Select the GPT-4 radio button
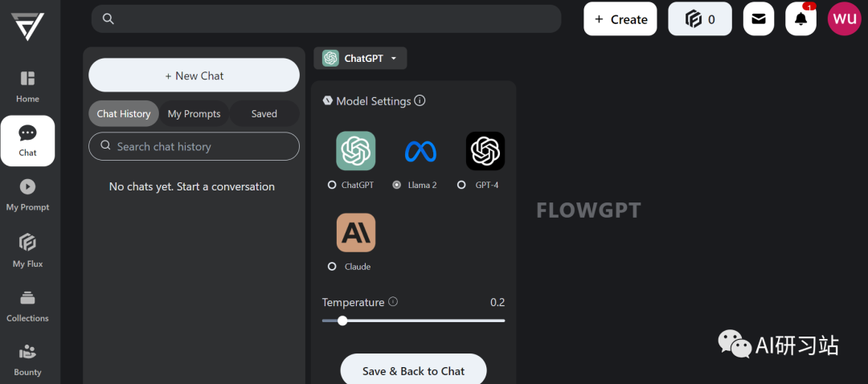This screenshot has height=384, width=868. pos(461,185)
